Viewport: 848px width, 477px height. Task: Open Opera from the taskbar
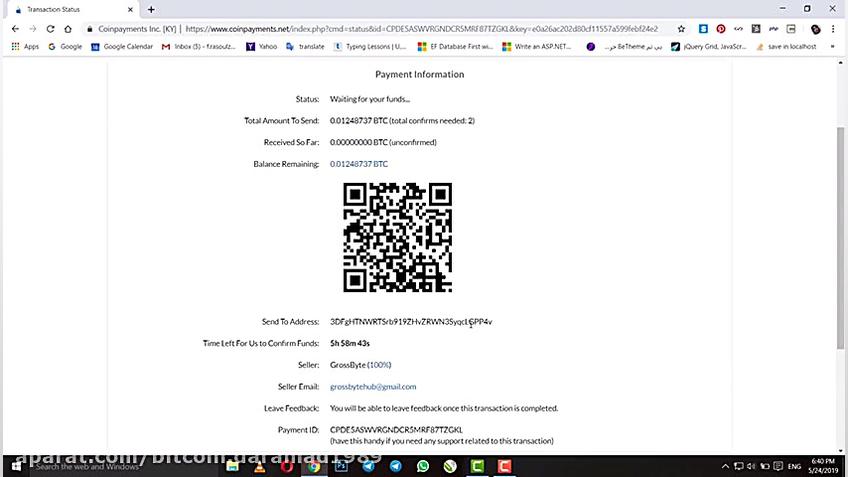(287, 466)
